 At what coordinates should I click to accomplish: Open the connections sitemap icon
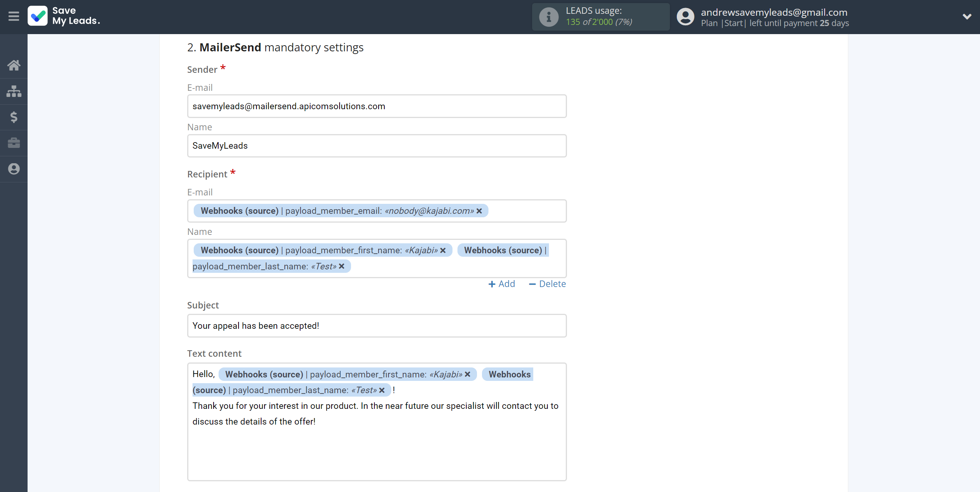[x=14, y=91]
